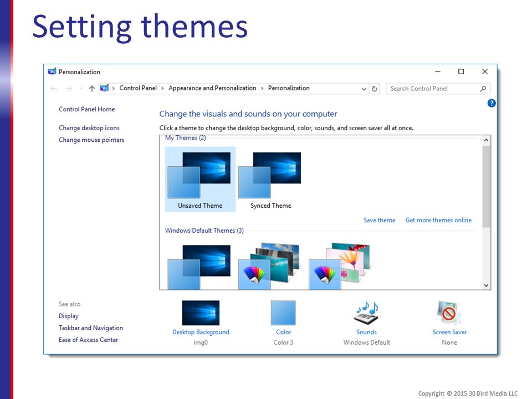This screenshot has width=532, height=399.
Task: Click the Sounds label link
Action: (366, 332)
